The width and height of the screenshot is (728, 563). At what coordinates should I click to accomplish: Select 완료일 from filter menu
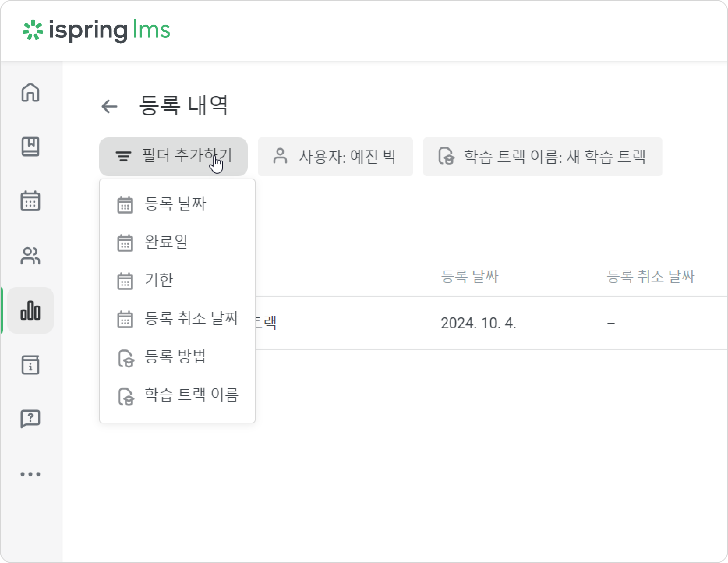177,242
